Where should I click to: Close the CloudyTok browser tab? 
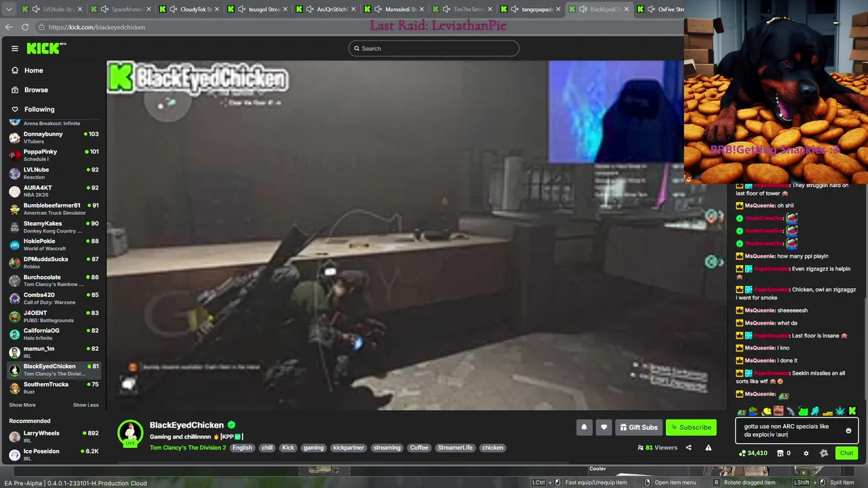click(x=216, y=9)
